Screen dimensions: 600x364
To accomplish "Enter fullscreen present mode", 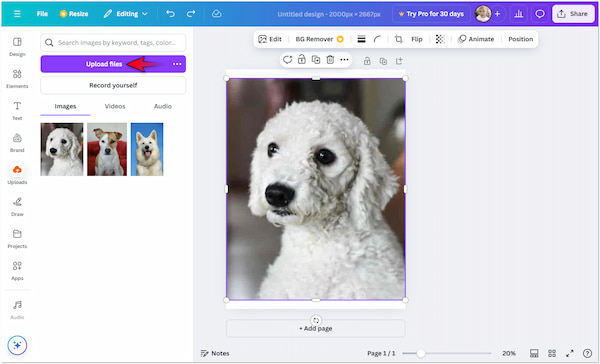I will coord(570,353).
